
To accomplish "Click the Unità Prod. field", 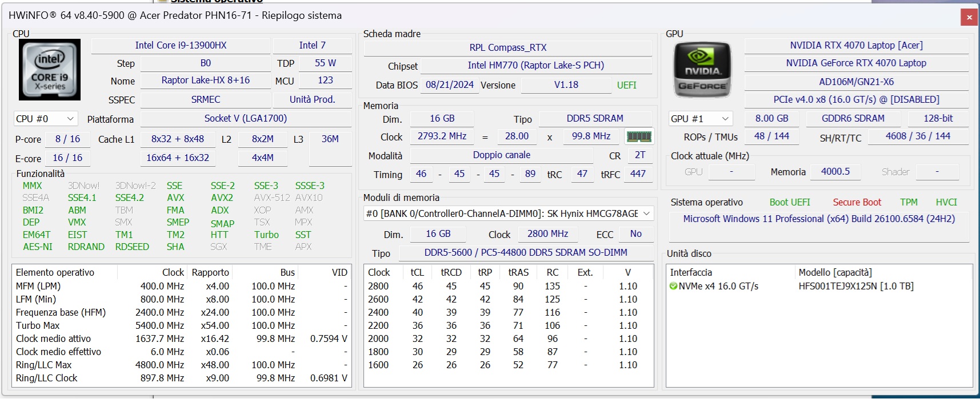I will tap(312, 100).
